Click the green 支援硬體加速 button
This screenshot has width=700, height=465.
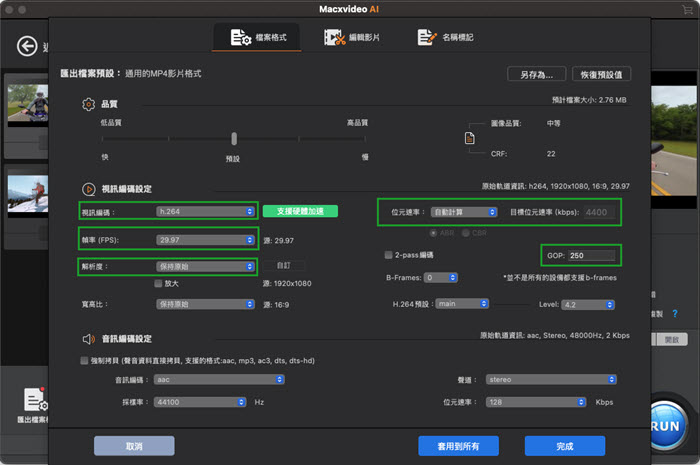click(x=300, y=211)
